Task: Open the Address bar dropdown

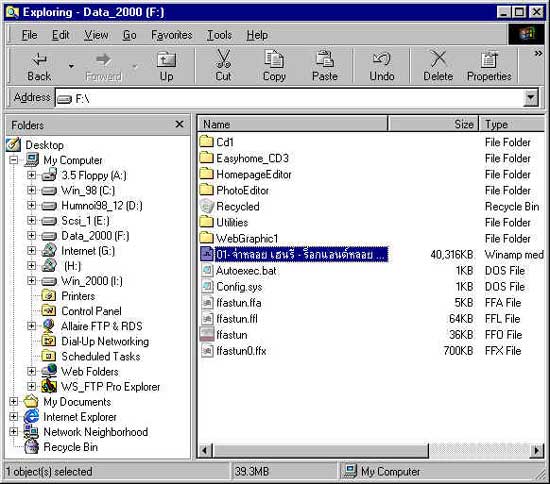Action: tap(531, 98)
